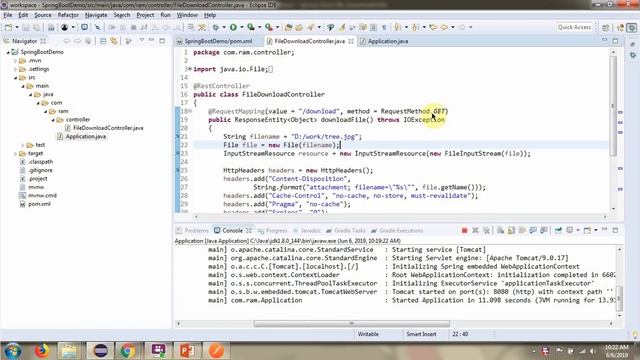The width and height of the screenshot is (640, 360).
Task: Click the Print icon in the main toolbar
Action: [51, 27]
